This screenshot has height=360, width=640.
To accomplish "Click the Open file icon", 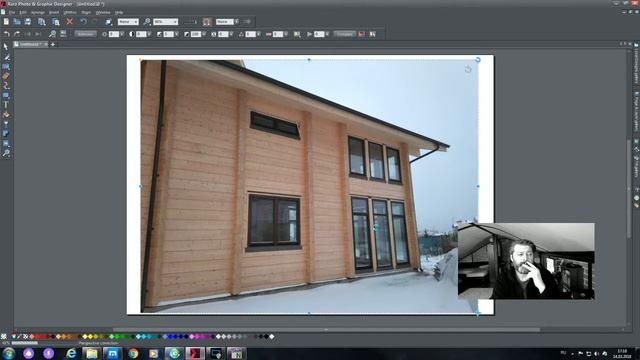I will coord(17,22).
